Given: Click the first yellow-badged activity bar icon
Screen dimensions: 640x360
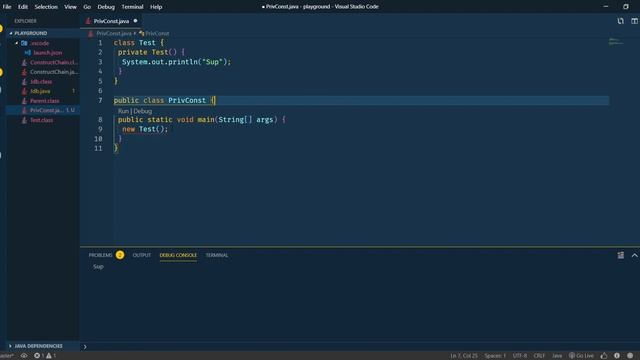Looking at the screenshot, I should point(1,29).
